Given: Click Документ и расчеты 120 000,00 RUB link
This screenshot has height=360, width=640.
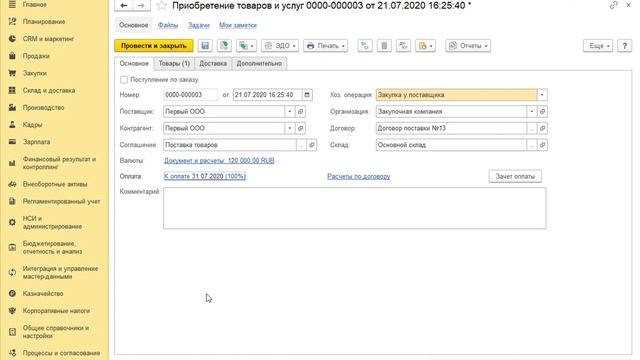Looking at the screenshot, I should point(219,160).
